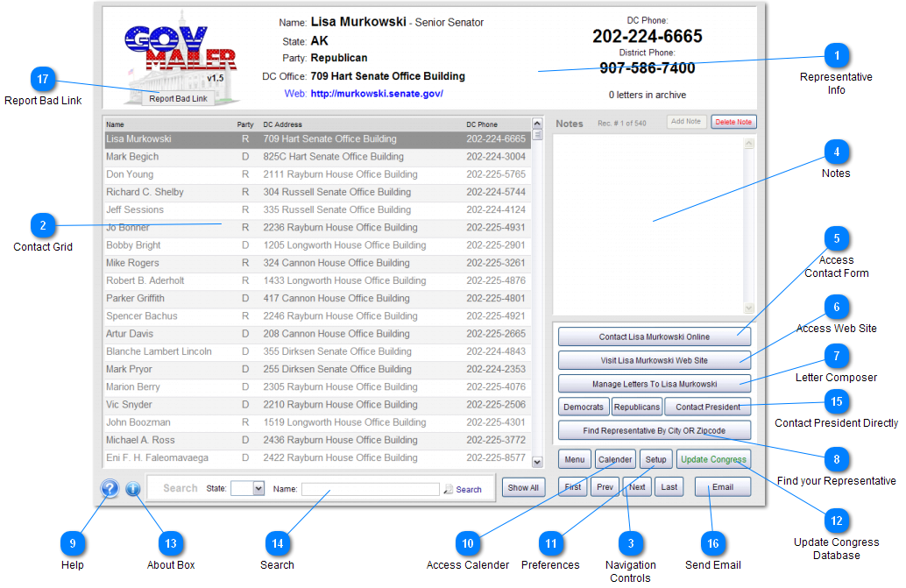The height and width of the screenshot is (588, 906).
Task: Open the Calender button
Action: 615,460
